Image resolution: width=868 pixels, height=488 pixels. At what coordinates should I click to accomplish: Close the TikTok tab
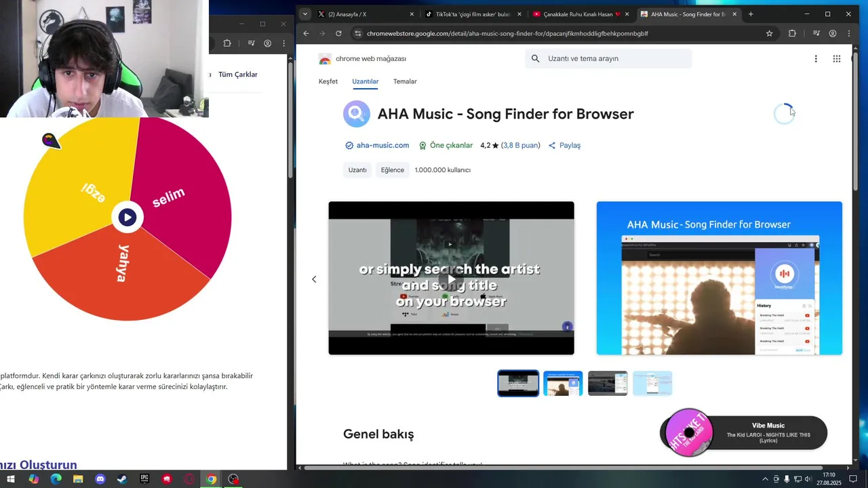click(519, 14)
